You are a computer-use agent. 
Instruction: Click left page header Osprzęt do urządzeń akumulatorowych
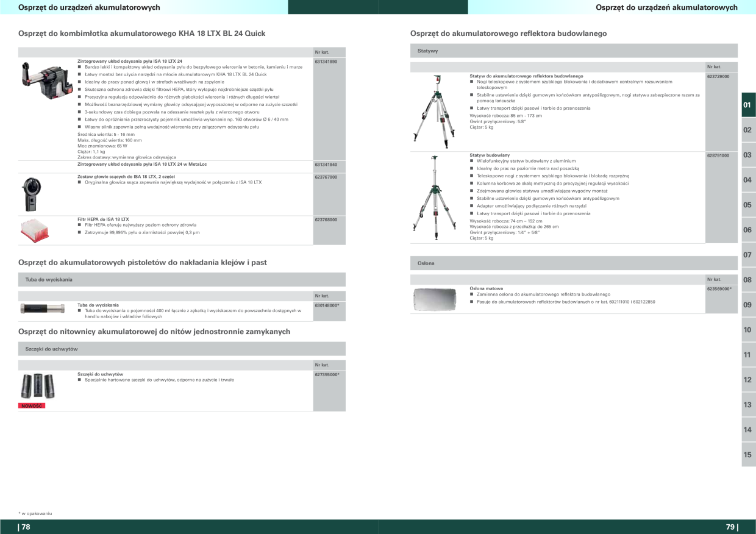tap(89, 7)
